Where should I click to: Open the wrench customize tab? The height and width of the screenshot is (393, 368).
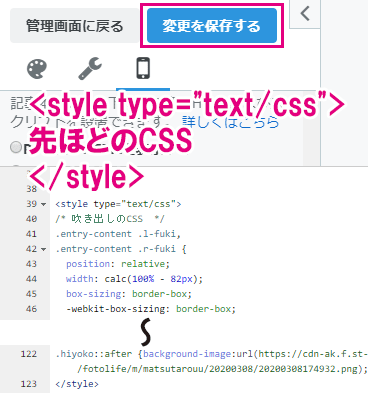click(x=90, y=69)
